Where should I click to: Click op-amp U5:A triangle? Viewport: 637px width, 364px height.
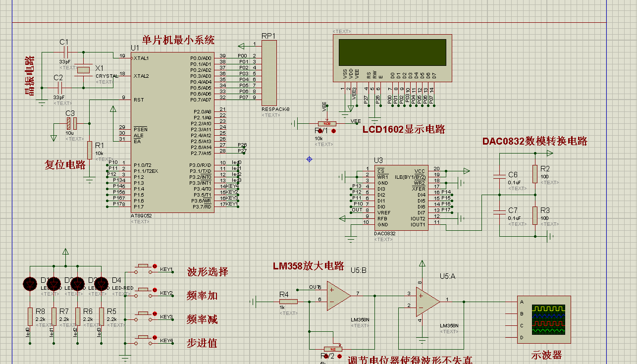pos(428,301)
